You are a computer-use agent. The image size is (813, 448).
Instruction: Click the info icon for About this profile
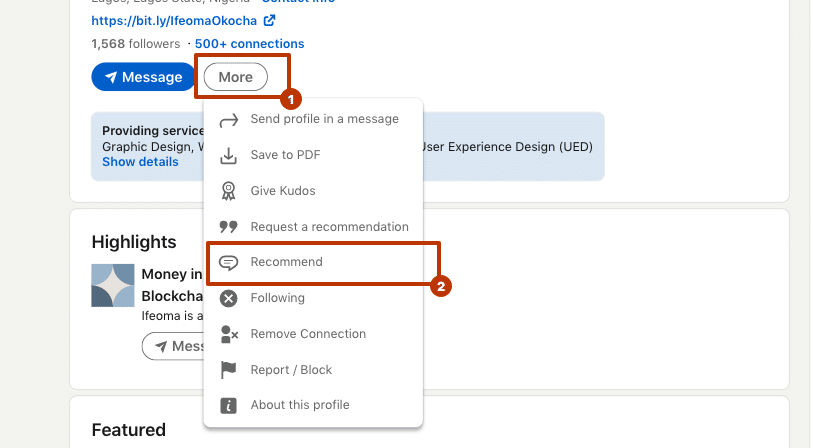[228, 405]
